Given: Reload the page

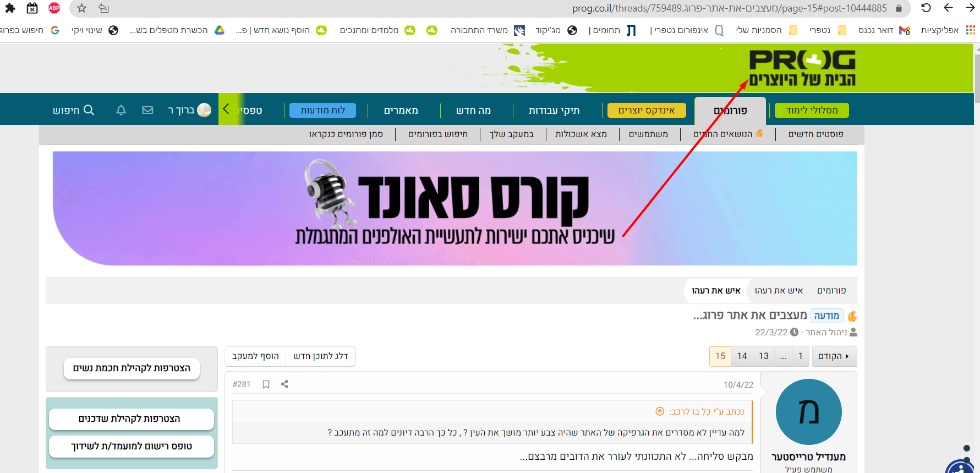Looking at the screenshot, I should pos(926,8).
